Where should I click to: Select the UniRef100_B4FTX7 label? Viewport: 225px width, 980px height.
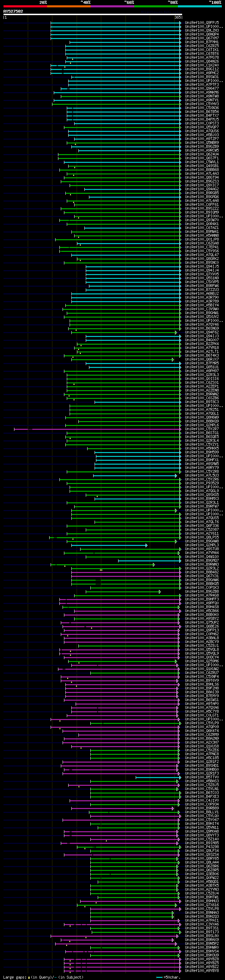202,116
